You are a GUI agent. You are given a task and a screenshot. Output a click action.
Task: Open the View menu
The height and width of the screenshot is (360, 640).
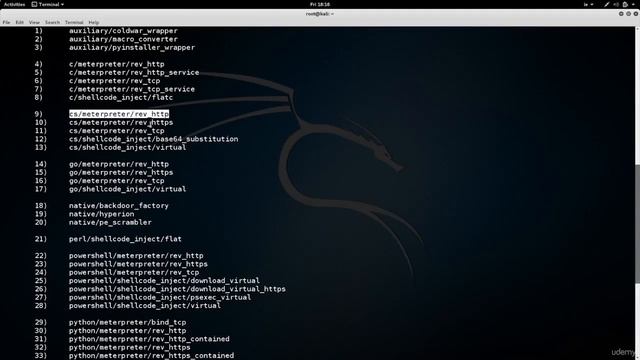click(34, 22)
